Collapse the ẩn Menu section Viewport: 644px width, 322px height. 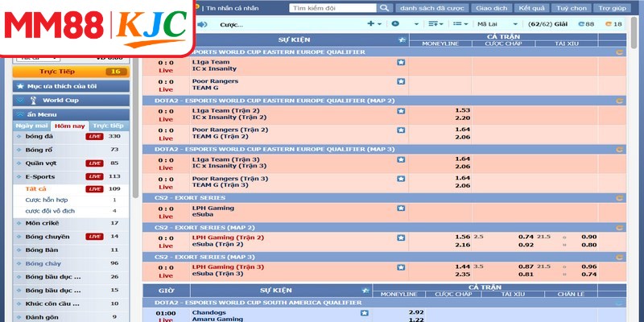click(71, 114)
